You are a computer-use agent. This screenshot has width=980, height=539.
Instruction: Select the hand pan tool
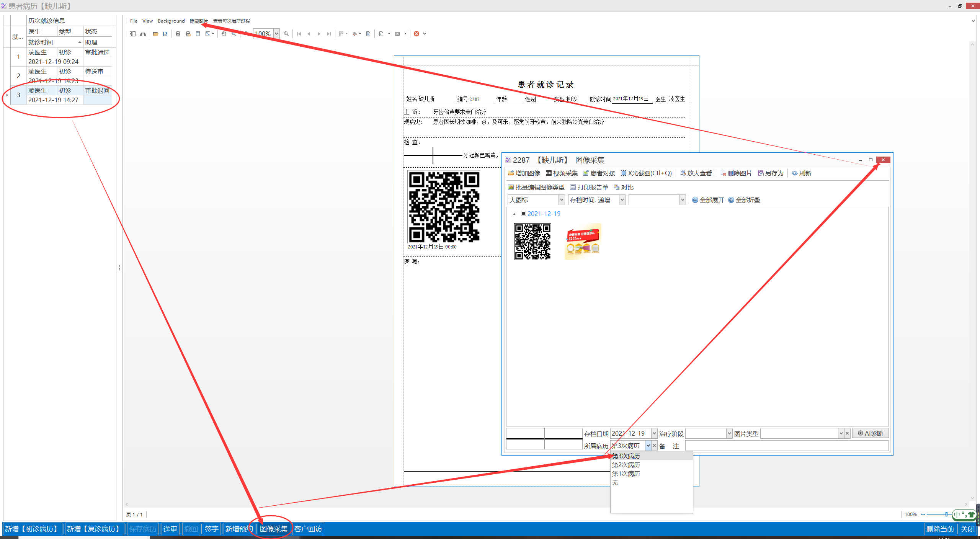(x=224, y=34)
